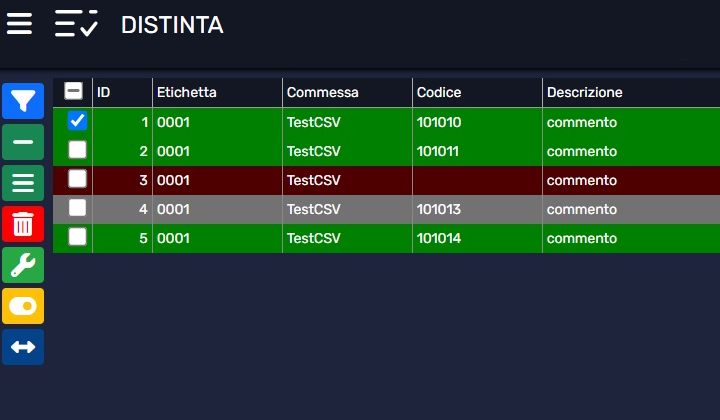
Task: Click commento in row ID 4
Action: 582,209
